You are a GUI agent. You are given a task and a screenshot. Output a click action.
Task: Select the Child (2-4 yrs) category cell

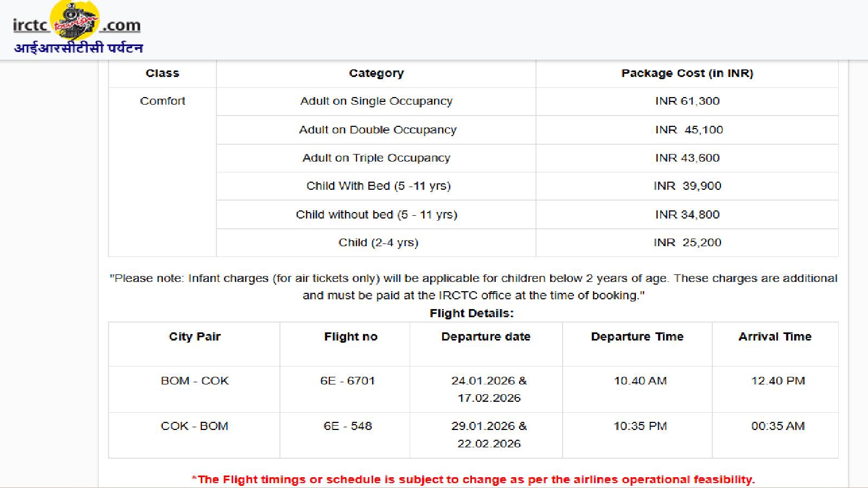tap(378, 243)
